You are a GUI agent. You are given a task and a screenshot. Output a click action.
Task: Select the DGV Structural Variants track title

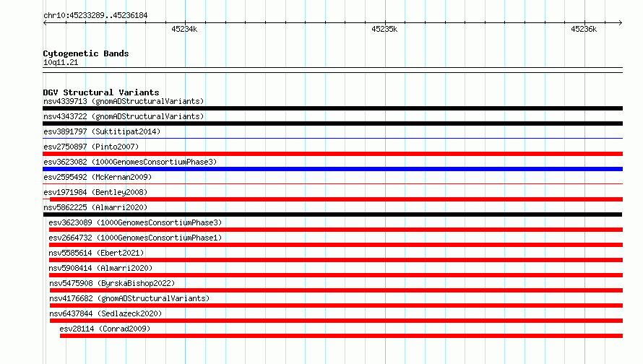[101, 92]
